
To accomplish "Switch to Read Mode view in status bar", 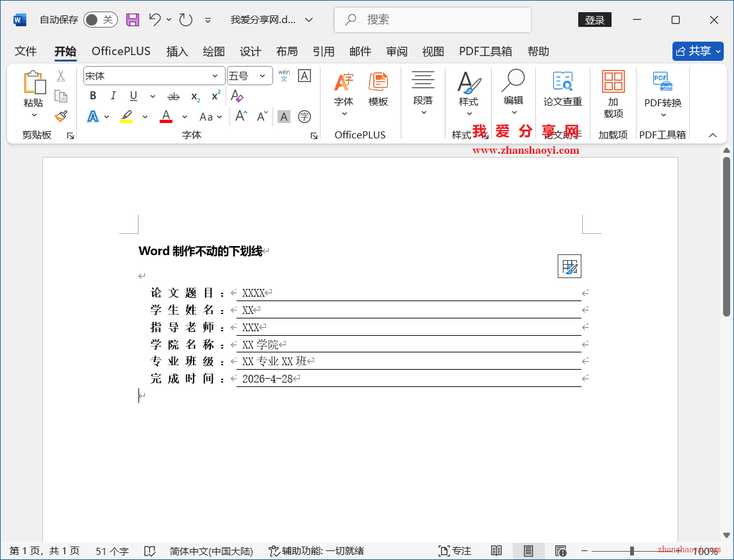I will (x=496, y=550).
